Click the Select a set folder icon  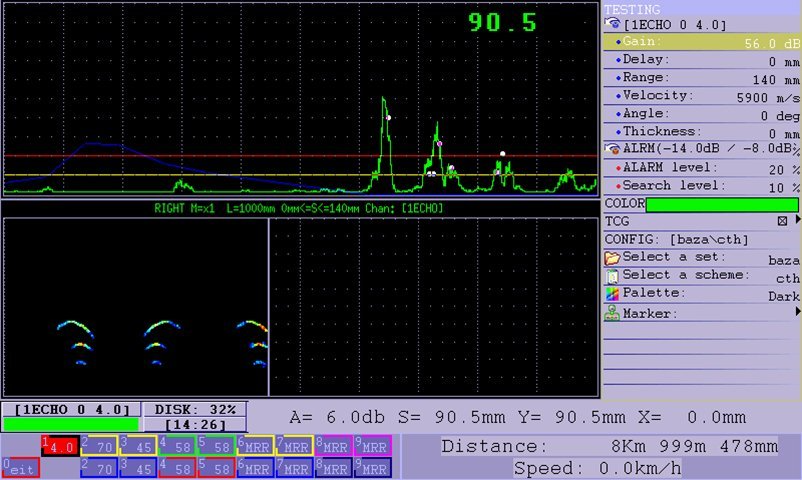tap(612, 258)
